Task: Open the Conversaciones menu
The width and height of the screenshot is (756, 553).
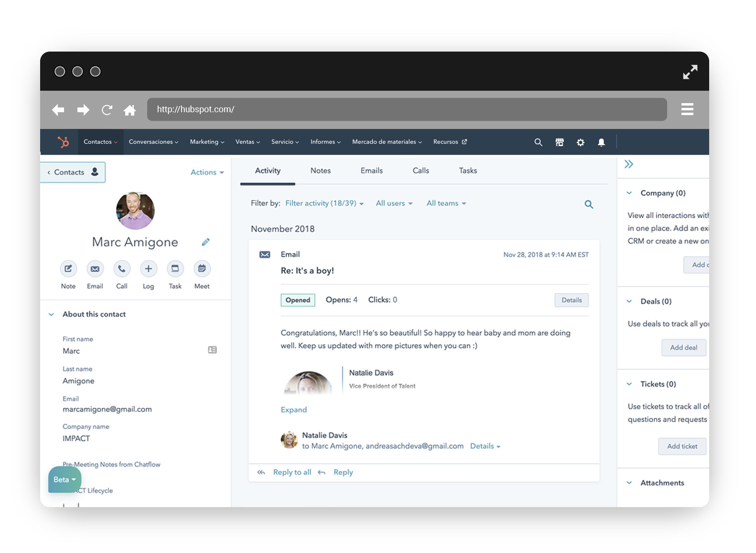Action: (x=153, y=142)
